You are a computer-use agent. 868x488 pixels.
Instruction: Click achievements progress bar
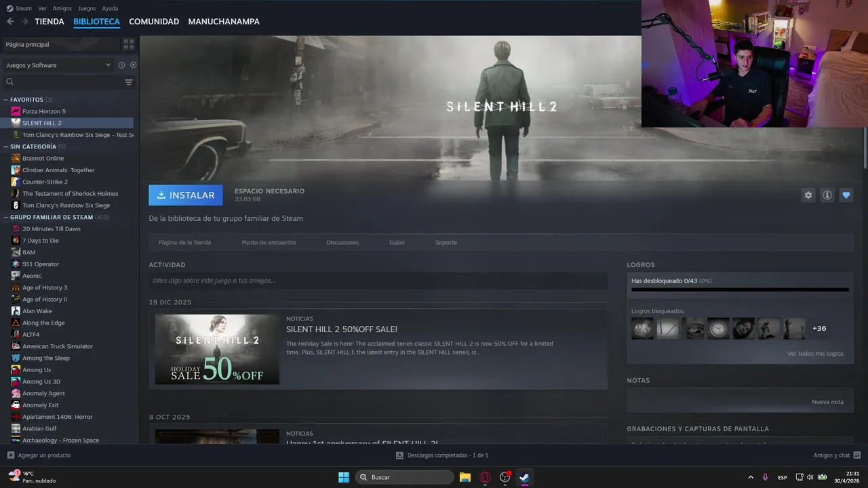[x=740, y=290]
